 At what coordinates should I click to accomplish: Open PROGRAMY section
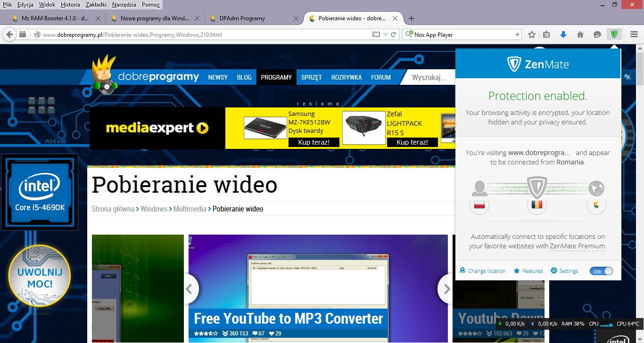pos(276,77)
